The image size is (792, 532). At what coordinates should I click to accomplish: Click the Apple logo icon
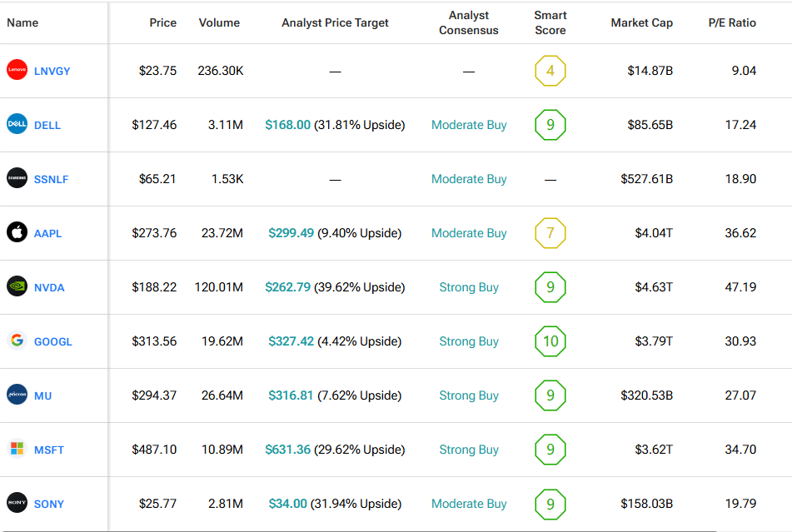17,233
